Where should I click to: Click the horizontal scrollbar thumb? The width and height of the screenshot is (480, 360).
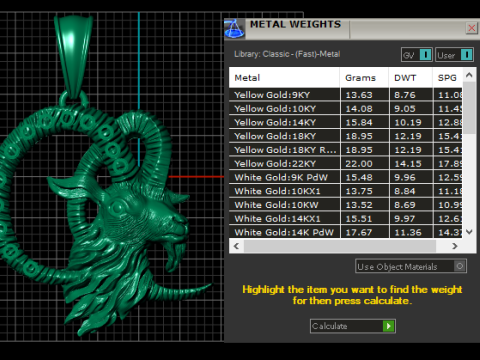coord(340,246)
